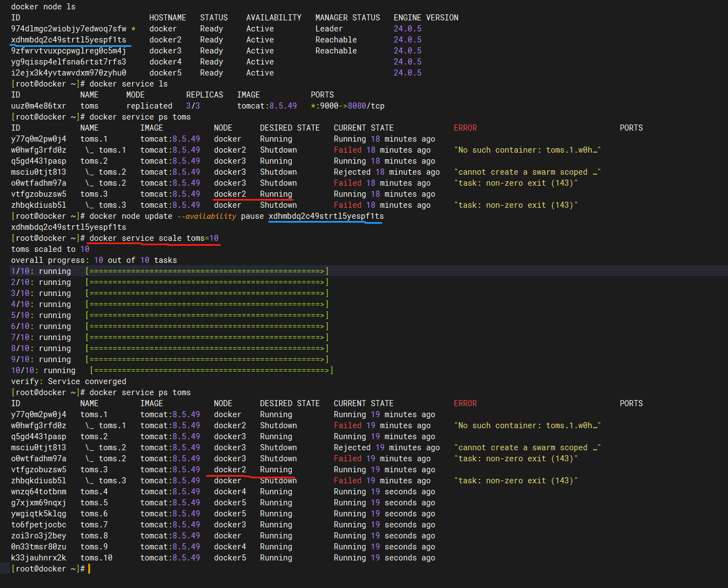Screen dimensions: 728x588
Task: Select task ID to6fpetjocbc
Action: pyautogui.click(x=39, y=525)
